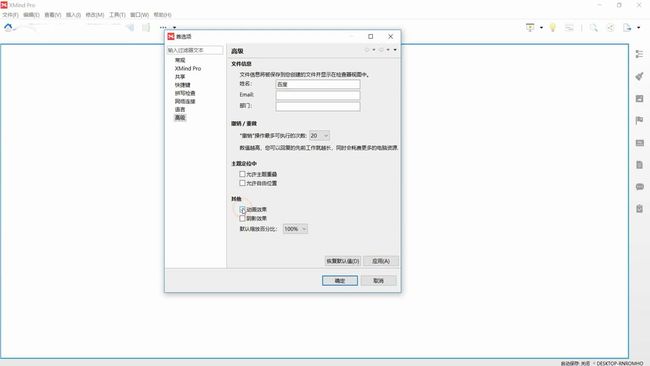Open the undo count dropdown showing 20
Screen dimensions: 650x366
(320, 136)
